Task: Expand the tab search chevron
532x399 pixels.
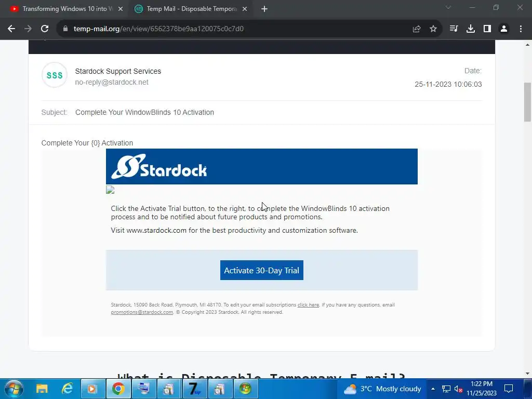Action: 448,7
